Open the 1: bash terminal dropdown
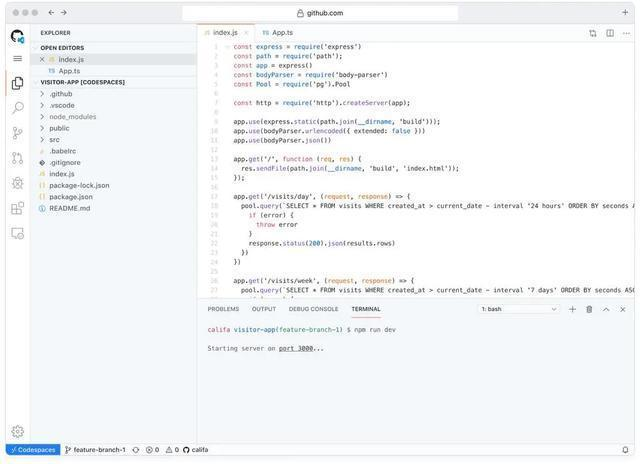This screenshot has height=464, width=640. point(518,309)
